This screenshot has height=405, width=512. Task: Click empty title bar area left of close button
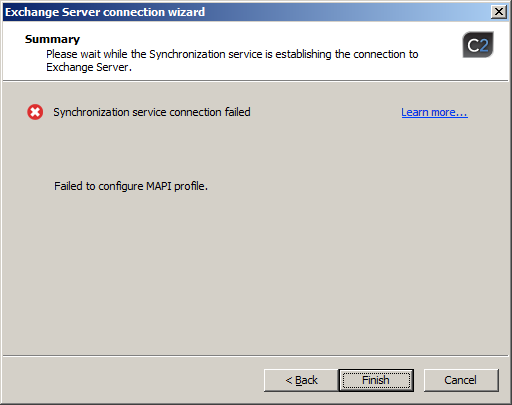(347, 12)
